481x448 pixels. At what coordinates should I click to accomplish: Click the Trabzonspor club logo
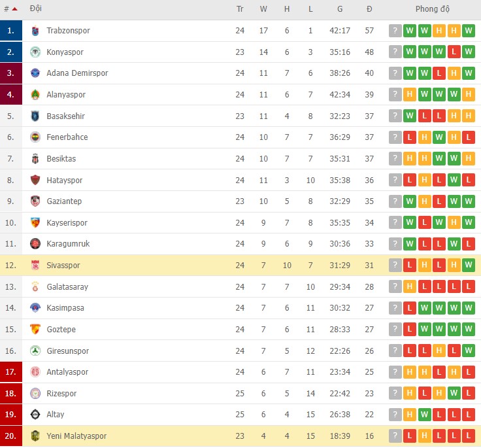[35, 31]
